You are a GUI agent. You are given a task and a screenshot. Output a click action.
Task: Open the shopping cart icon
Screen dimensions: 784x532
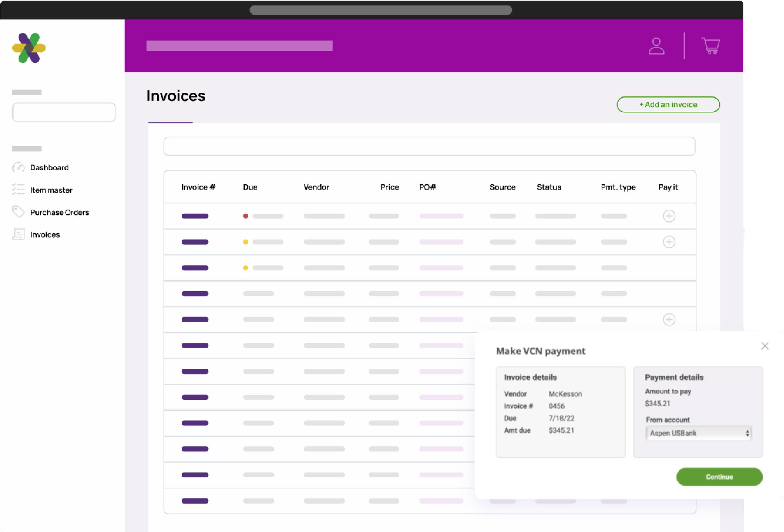tap(710, 46)
